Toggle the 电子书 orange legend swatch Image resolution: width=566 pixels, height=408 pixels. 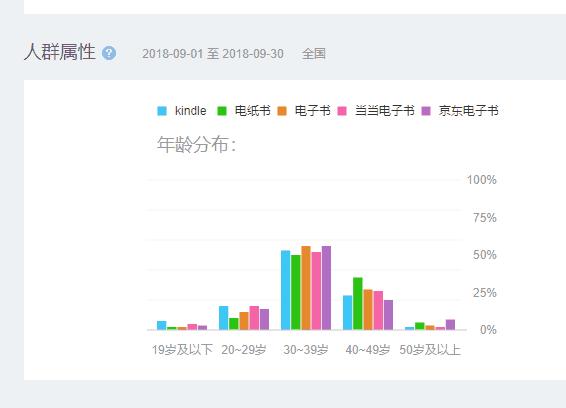(282, 111)
